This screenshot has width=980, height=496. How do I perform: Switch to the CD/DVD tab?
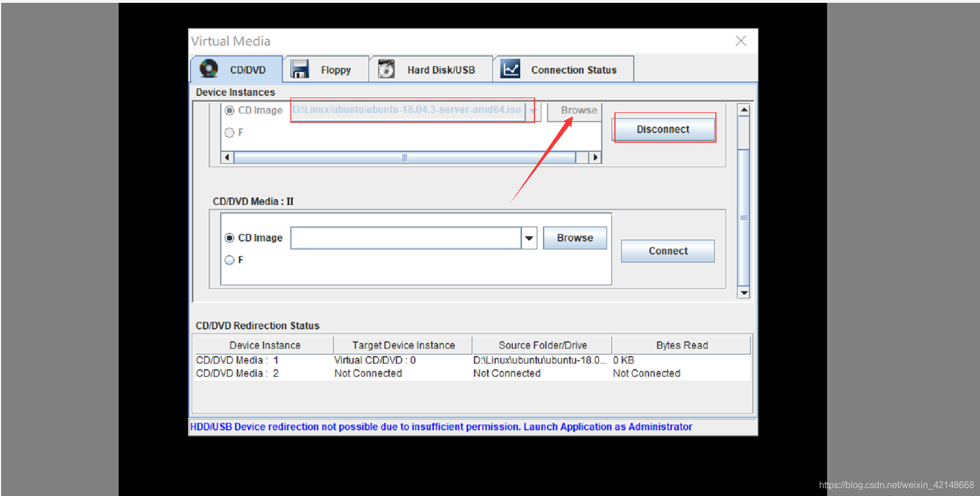click(236, 70)
